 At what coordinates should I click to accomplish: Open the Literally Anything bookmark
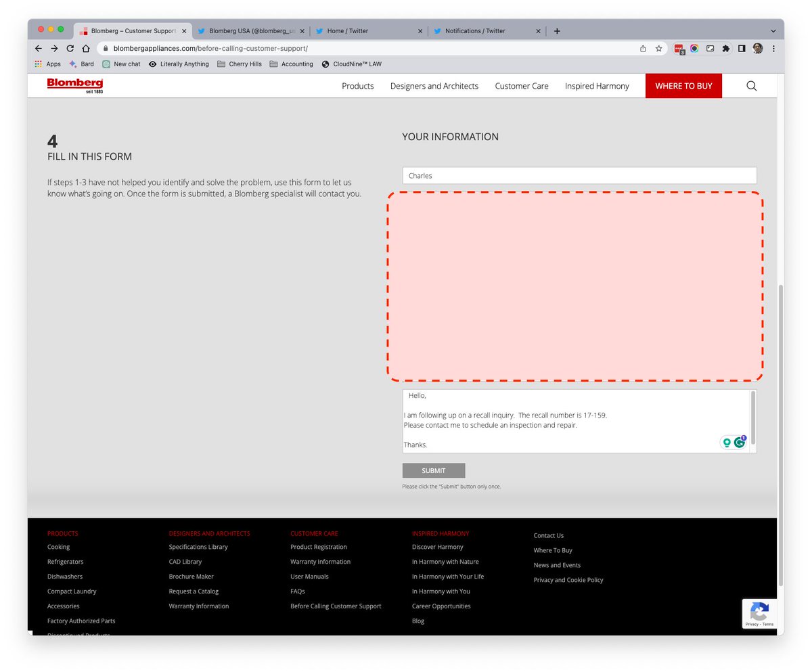point(179,64)
